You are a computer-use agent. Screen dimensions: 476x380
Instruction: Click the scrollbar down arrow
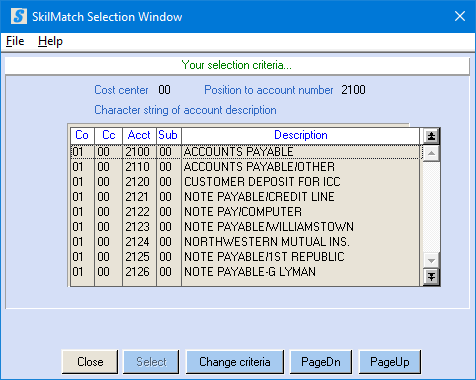point(431,260)
